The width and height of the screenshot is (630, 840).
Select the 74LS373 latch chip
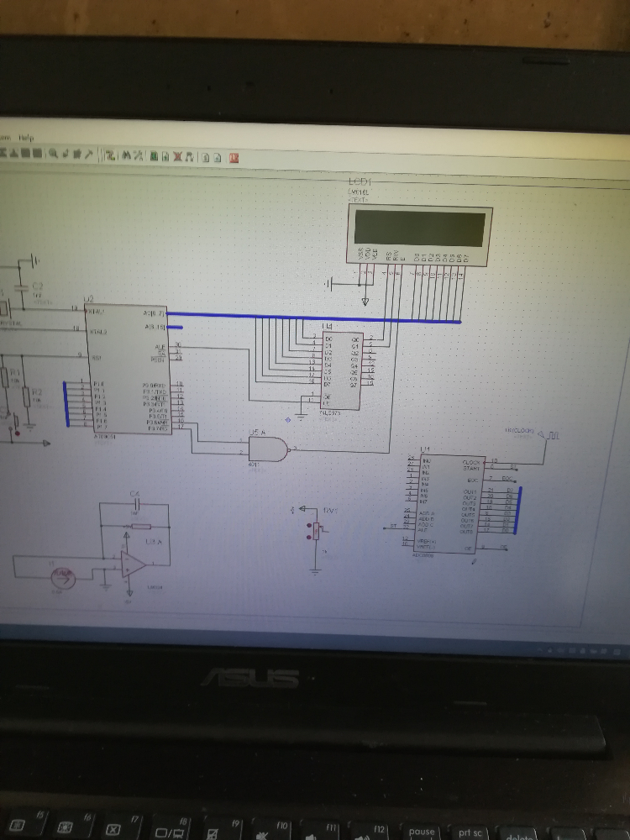[x=343, y=370]
